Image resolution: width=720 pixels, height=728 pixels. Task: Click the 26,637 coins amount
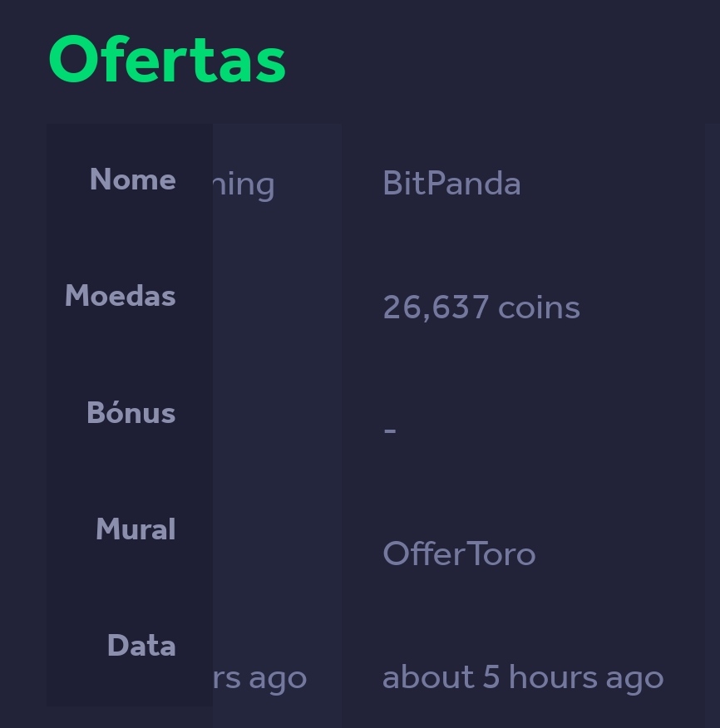[481, 307]
